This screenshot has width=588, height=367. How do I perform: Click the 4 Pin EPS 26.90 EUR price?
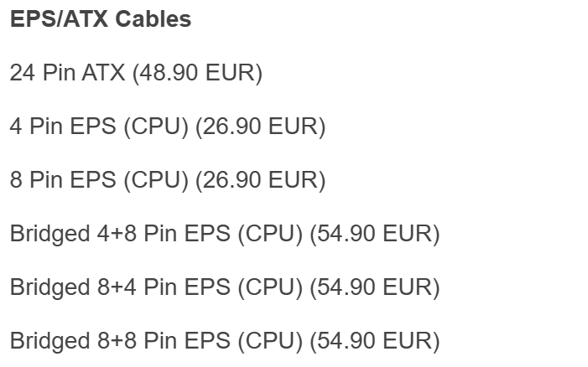click(260, 127)
